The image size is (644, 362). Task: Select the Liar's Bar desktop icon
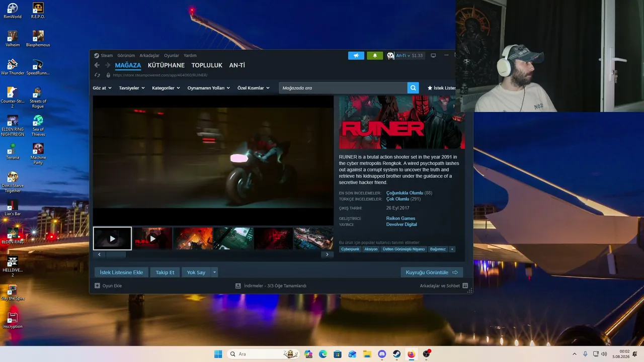coord(13,208)
